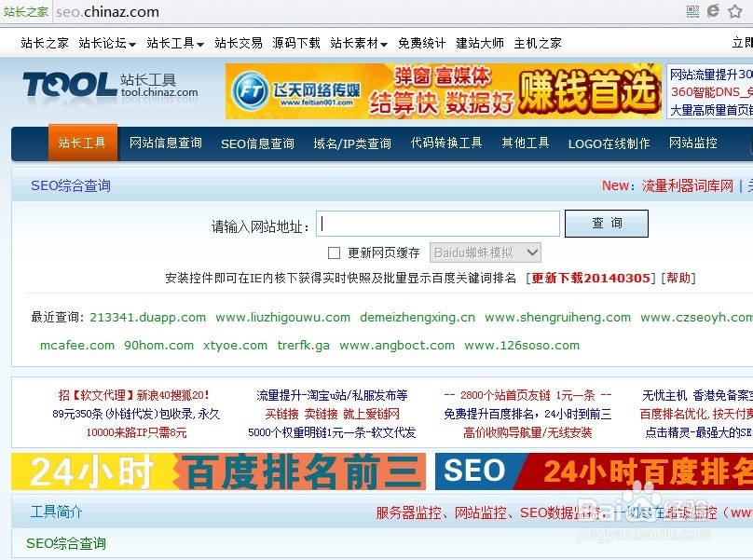The image size is (753, 560).
Task: Select the orange 站长工具 tab
Action: click(x=83, y=143)
